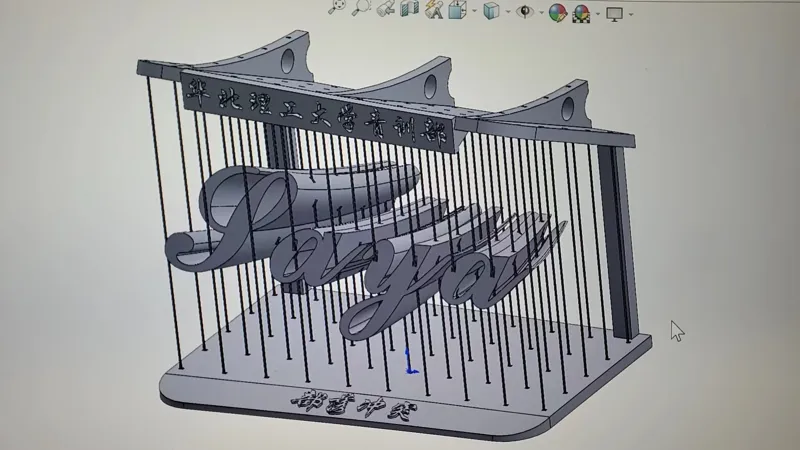The width and height of the screenshot is (800, 450).
Task: Select the Zoom to Area magnifier tool
Action: point(361,7)
